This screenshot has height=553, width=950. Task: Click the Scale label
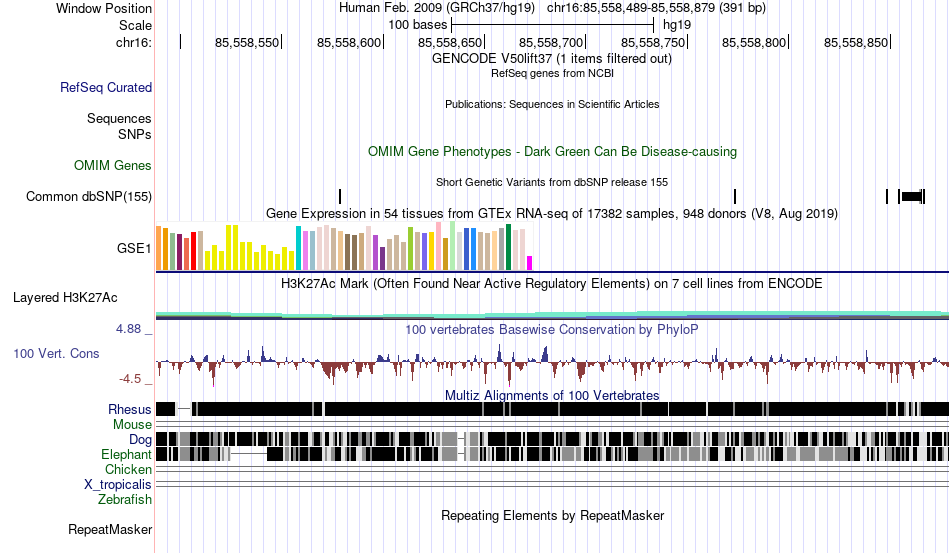(135, 25)
